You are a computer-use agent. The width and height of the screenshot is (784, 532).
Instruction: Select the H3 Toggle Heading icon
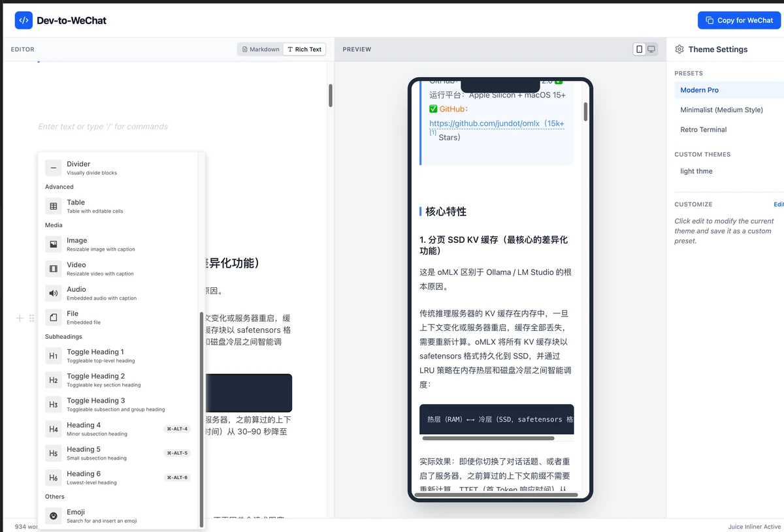(x=54, y=405)
